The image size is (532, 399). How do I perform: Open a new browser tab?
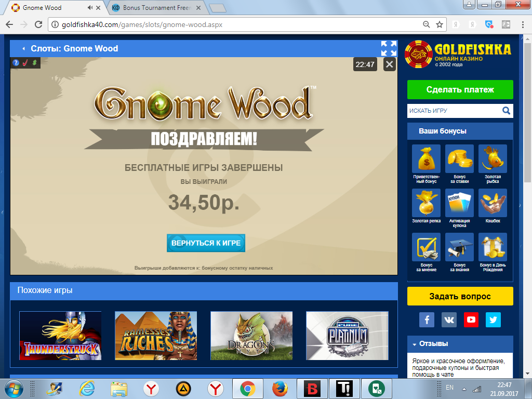[x=218, y=8]
